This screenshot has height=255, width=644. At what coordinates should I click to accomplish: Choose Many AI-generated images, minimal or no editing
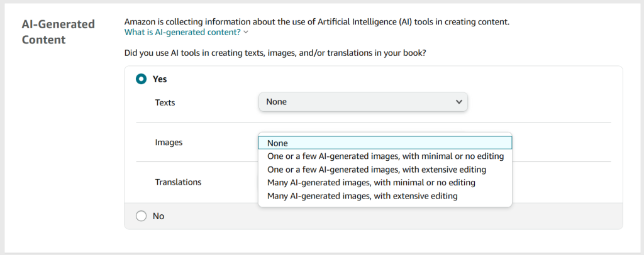pos(386,182)
